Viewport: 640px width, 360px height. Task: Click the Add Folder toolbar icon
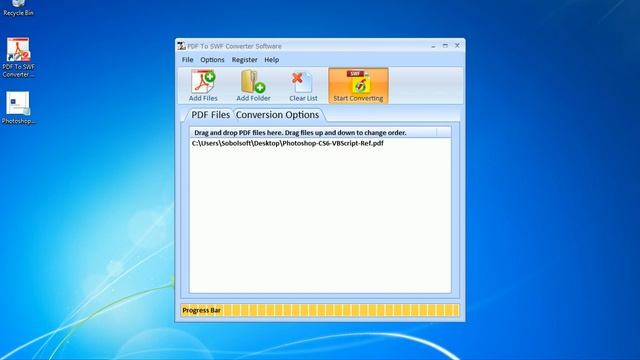[253, 86]
